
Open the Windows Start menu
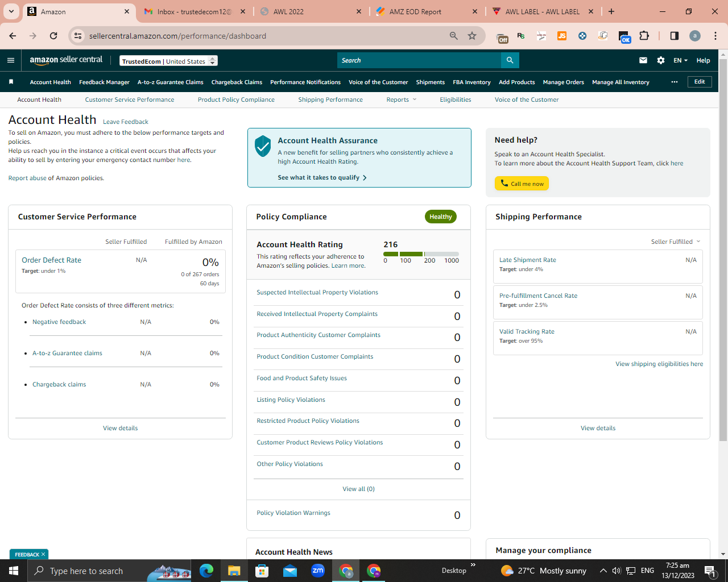tap(14, 571)
